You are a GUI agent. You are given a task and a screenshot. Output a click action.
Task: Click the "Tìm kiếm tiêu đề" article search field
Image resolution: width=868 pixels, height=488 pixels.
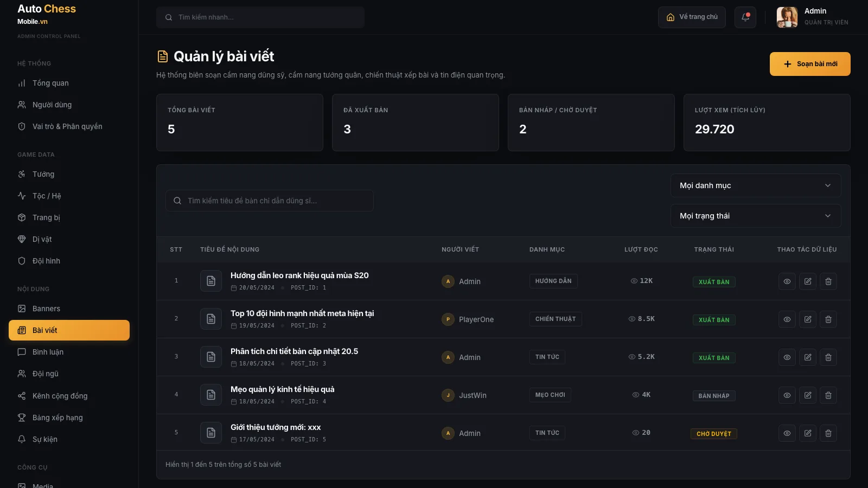click(270, 201)
